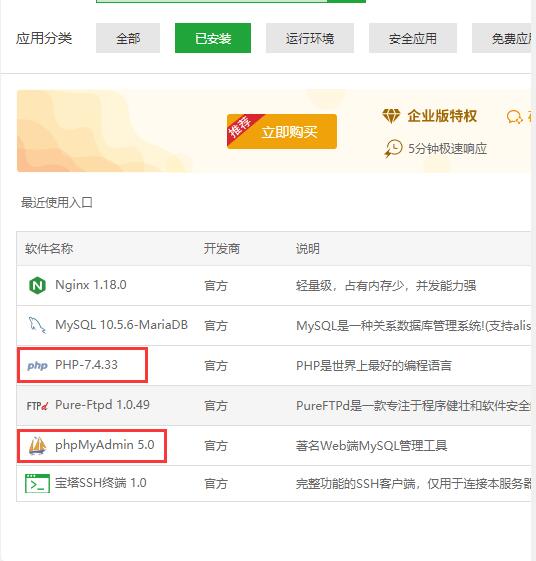
Task: Open the 安全应用 category tab
Action: point(413,38)
